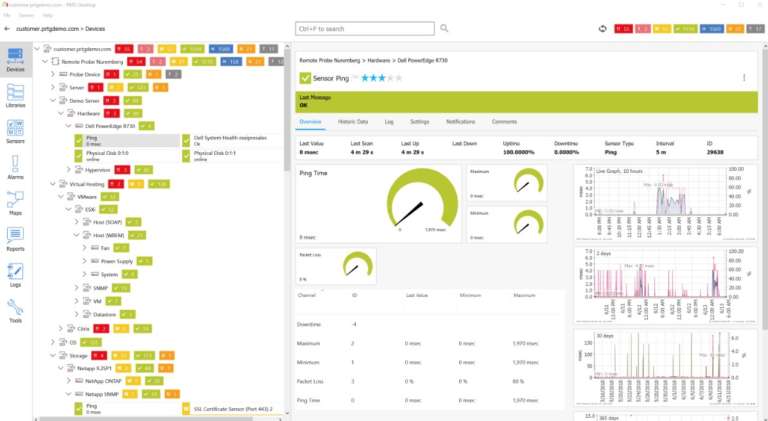This screenshot has height=421, width=768.
Task: Open the three-dot sensor options menu
Action: click(x=744, y=78)
